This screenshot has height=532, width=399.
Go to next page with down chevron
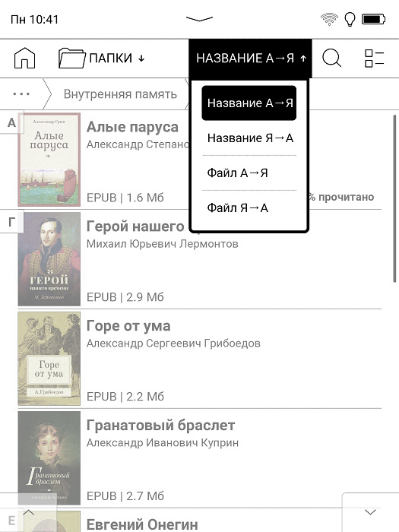click(x=370, y=512)
